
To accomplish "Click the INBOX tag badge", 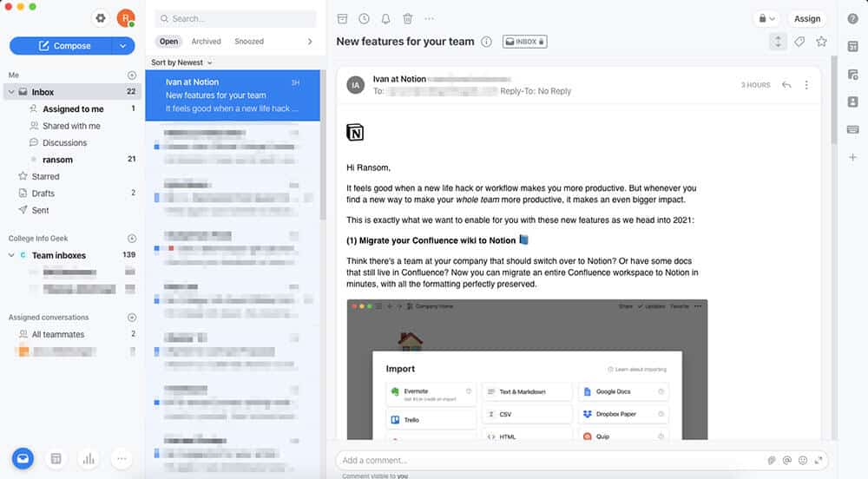I will [525, 42].
